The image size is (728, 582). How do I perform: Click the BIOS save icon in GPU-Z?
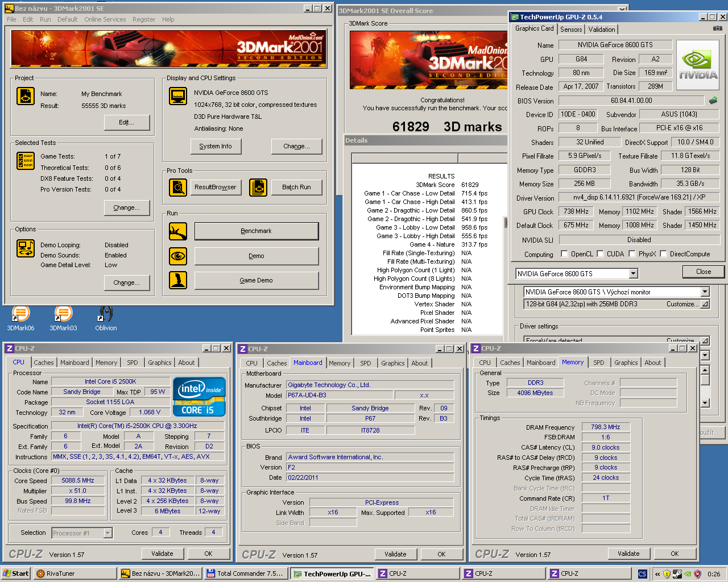pyautogui.click(x=713, y=101)
